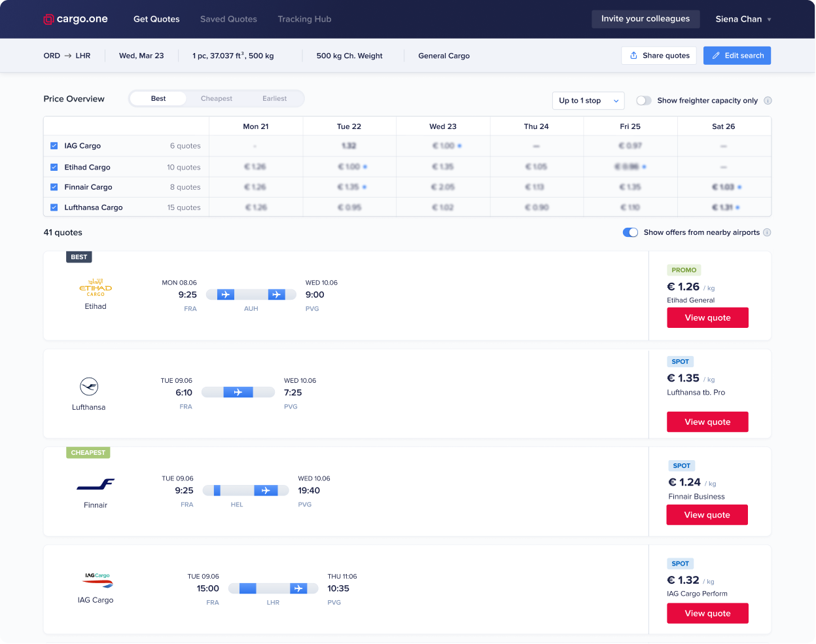Screen dimensions: 816x644
Task: Open the Siena Chan account menu
Action: pos(743,19)
